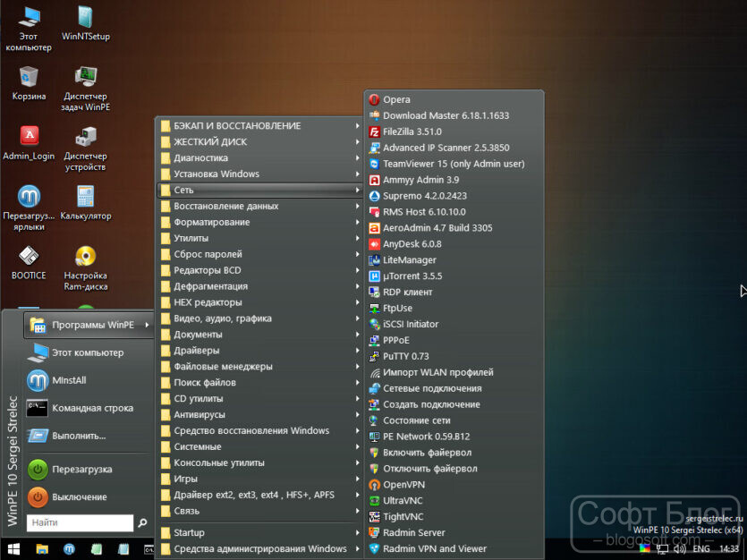The height and width of the screenshot is (560, 747).
Task: Launch RMS Host 6.10.10.0
Action: tap(454, 212)
